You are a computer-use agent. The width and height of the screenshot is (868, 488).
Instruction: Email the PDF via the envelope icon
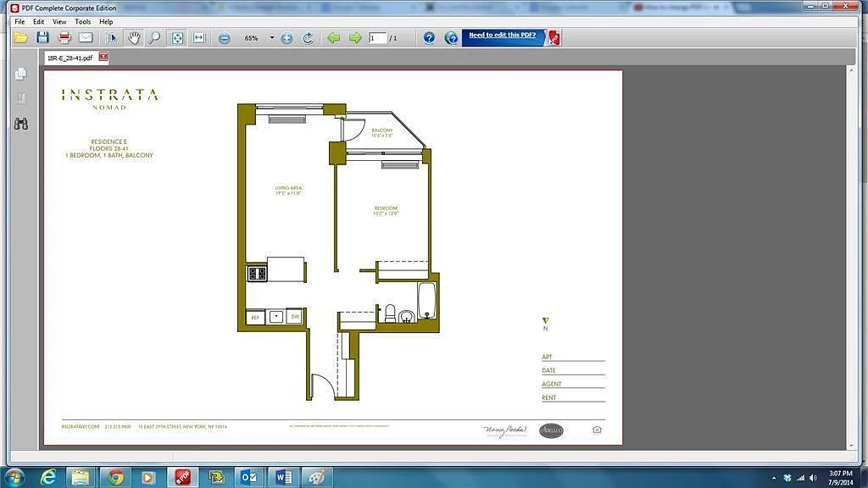pos(86,38)
